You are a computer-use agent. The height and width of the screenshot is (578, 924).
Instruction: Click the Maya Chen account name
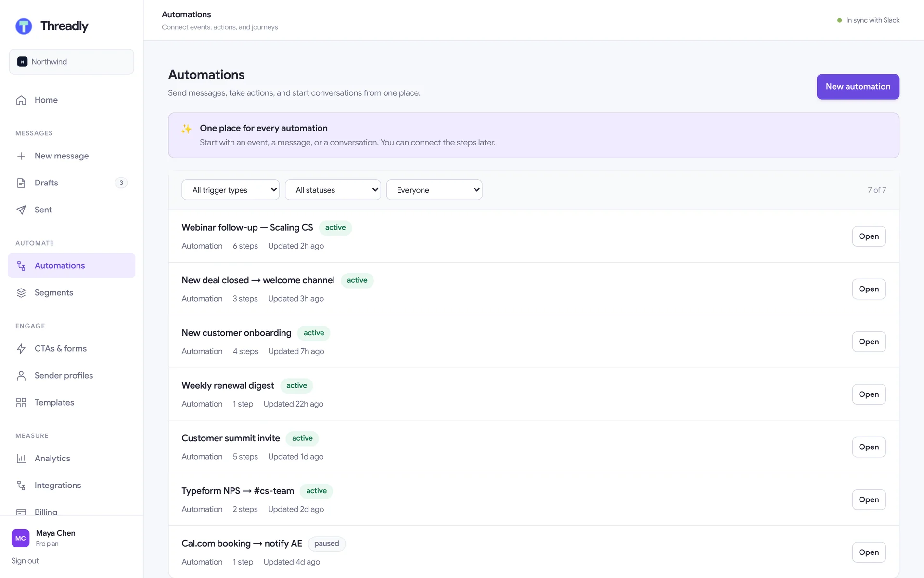tap(55, 533)
